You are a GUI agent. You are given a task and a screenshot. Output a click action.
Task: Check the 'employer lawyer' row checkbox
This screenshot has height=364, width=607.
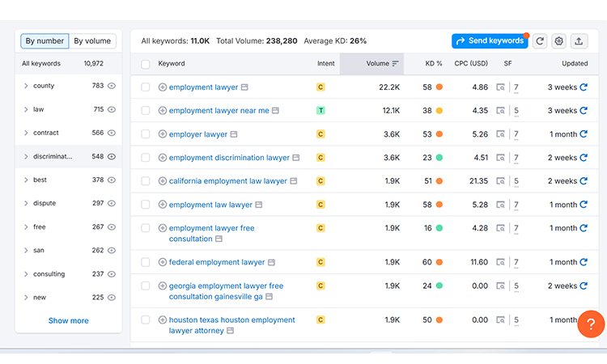146,134
